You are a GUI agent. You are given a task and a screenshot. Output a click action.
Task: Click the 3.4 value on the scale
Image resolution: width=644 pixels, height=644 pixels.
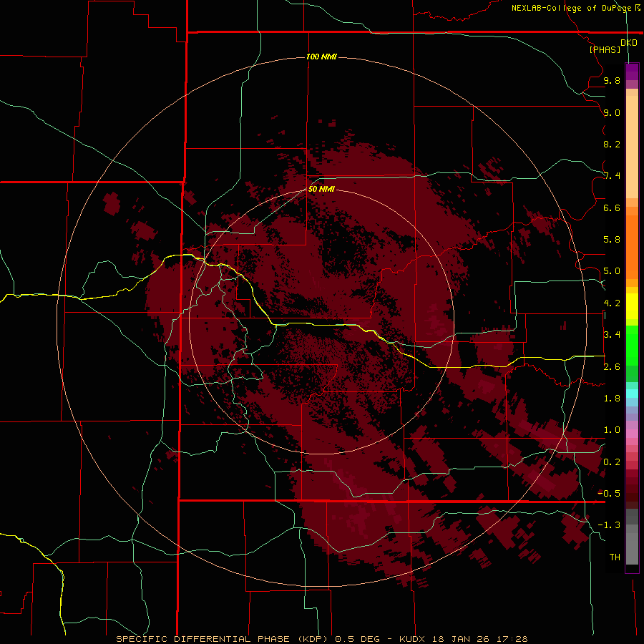(612, 335)
